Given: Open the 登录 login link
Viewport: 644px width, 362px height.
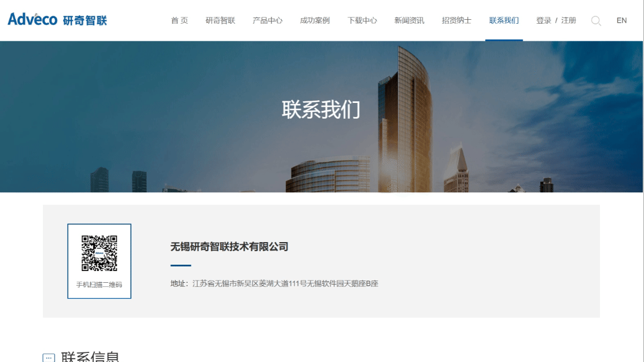Looking at the screenshot, I should point(543,20).
